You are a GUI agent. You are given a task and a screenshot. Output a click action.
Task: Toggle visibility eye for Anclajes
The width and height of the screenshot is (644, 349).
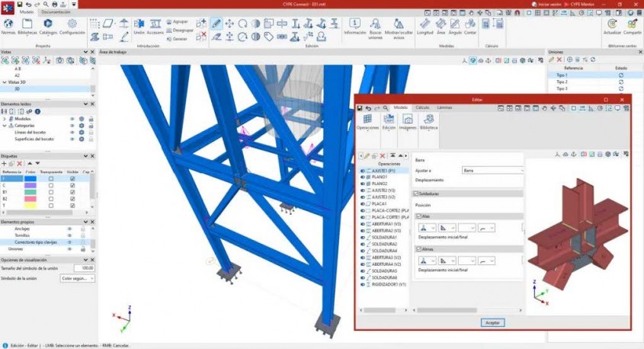[70, 229]
